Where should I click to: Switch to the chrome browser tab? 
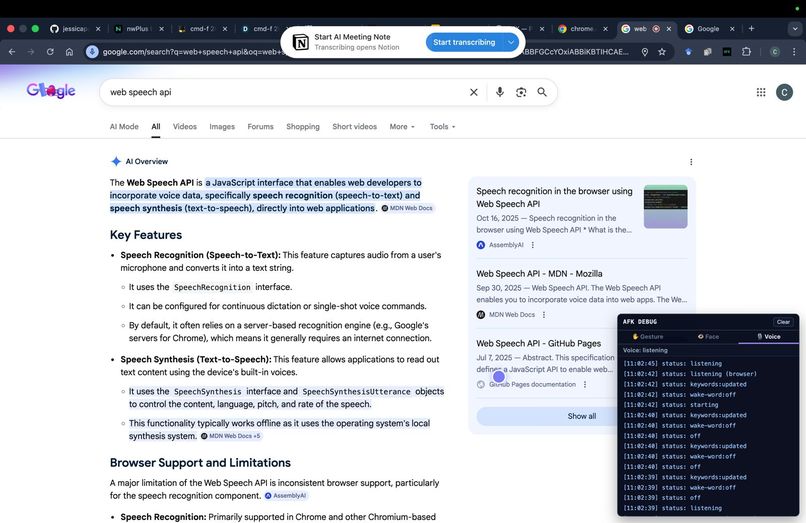tap(581, 29)
